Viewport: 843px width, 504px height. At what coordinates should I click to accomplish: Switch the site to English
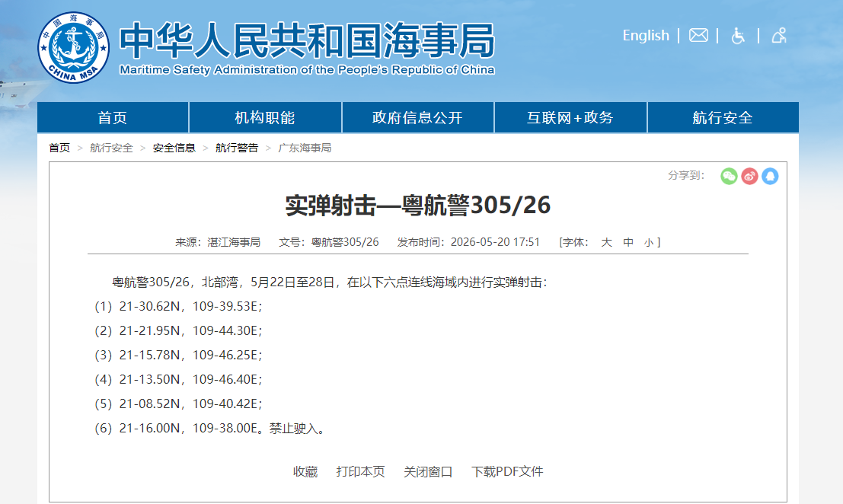click(646, 36)
